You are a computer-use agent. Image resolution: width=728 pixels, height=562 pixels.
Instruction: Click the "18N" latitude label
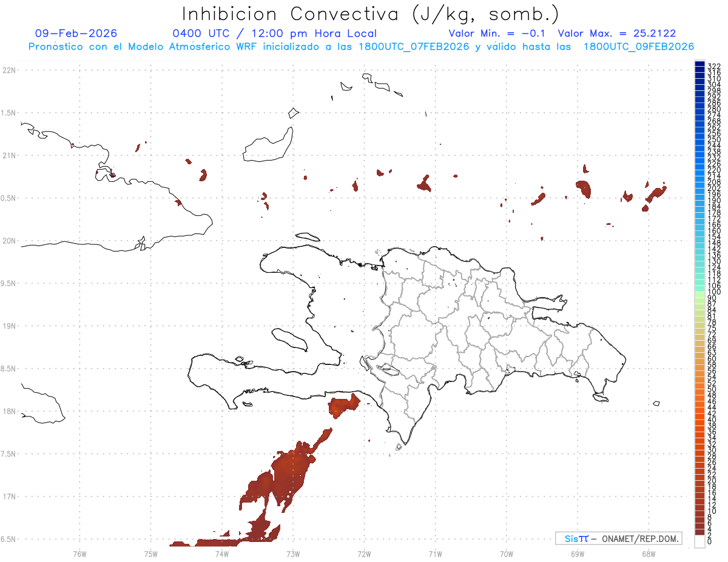8,412
